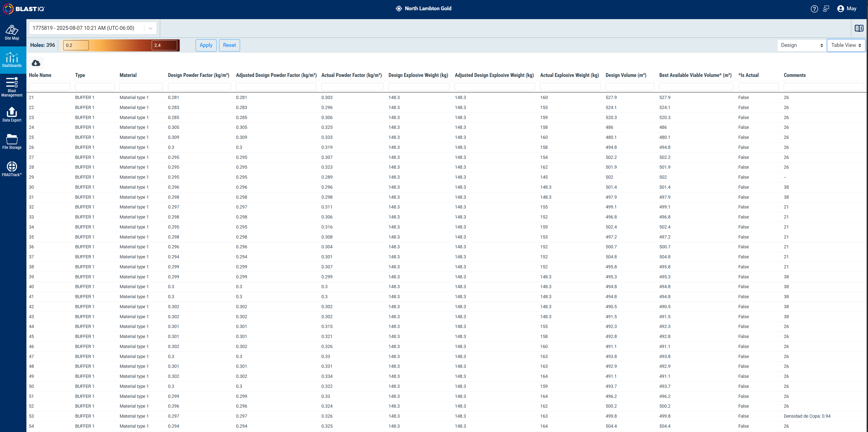Sort by Adjusted Design Explosive Weight header
This screenshot has width=868, height=432.
pos(494,75)
